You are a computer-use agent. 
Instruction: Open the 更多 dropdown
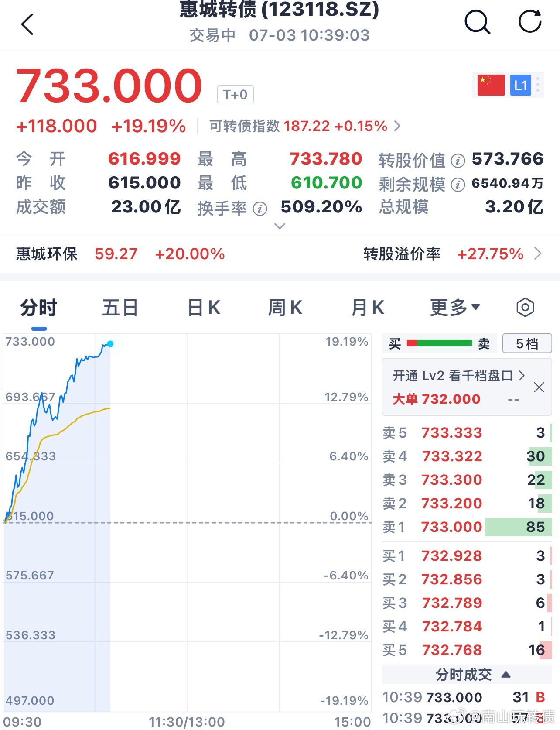455,308
